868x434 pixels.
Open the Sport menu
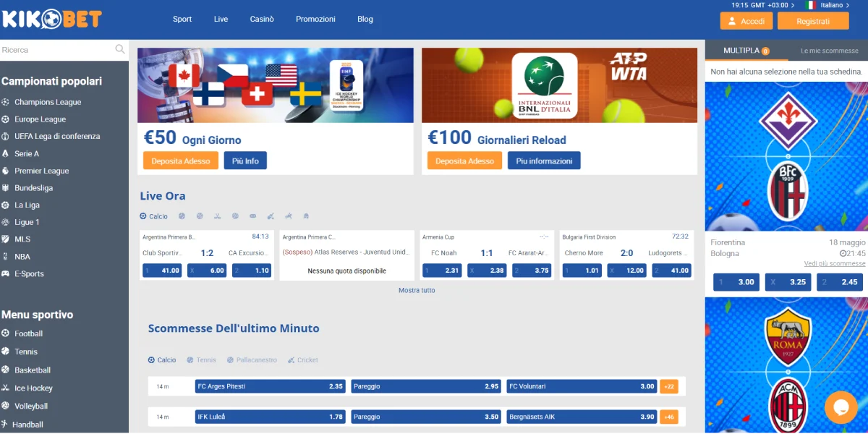pyautogui.click(x=182, y=19)
